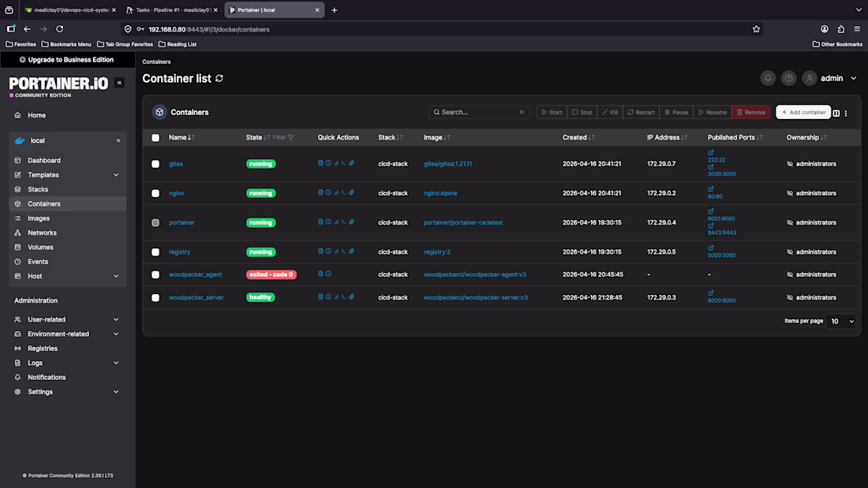Open the help question-mark icon
Image resolution: width=868 pixels, height=488 pixels.
pos(789,79)
